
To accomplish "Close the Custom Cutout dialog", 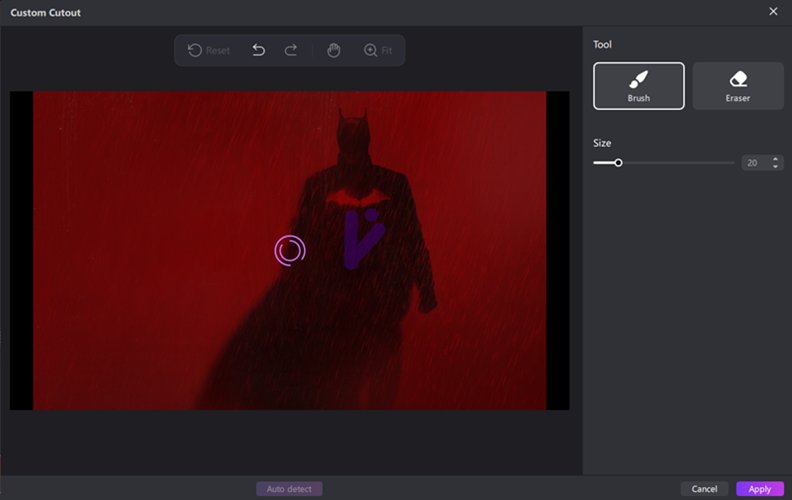I will coord(773,11).
